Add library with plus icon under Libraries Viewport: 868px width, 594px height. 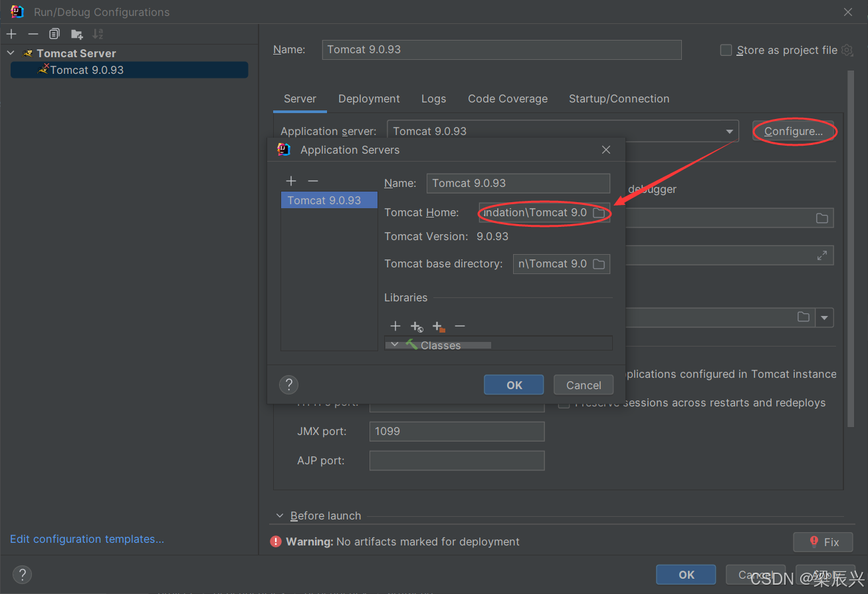pyautogui.click(x=395, y=326)
